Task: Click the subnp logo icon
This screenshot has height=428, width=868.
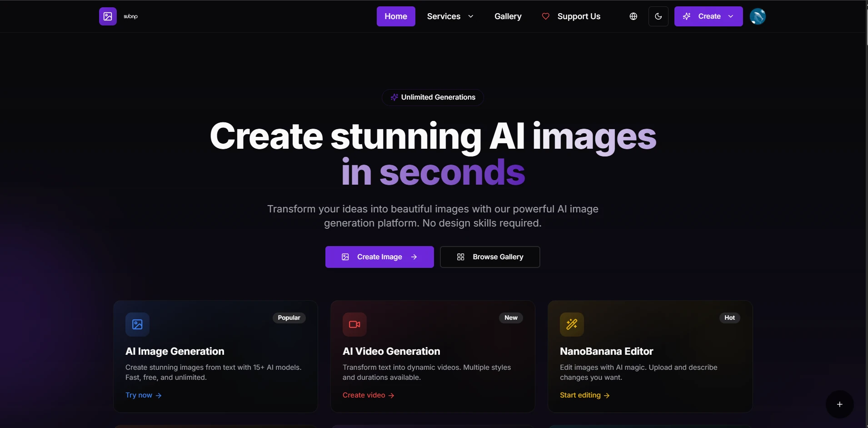Action: coord(108,16)
